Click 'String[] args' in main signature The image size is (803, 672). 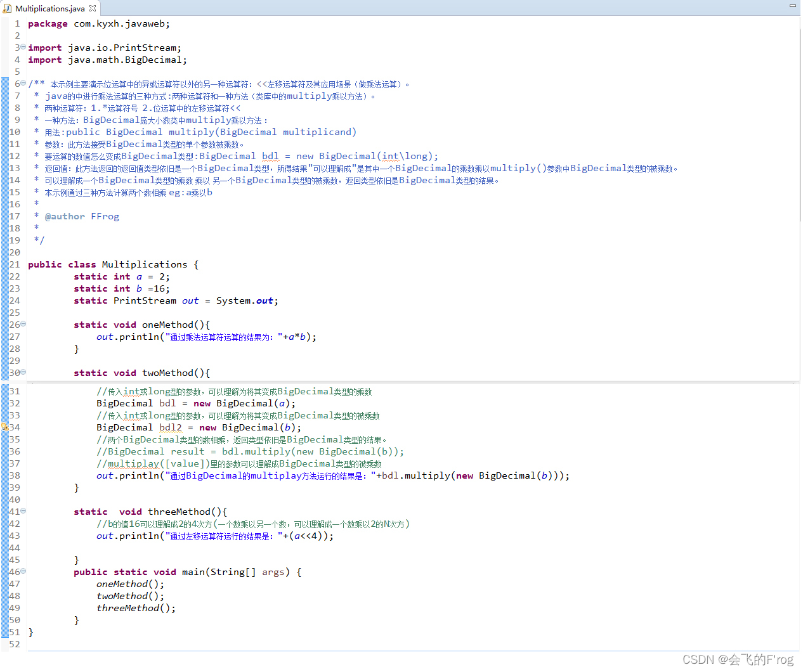tap(247, 572)
